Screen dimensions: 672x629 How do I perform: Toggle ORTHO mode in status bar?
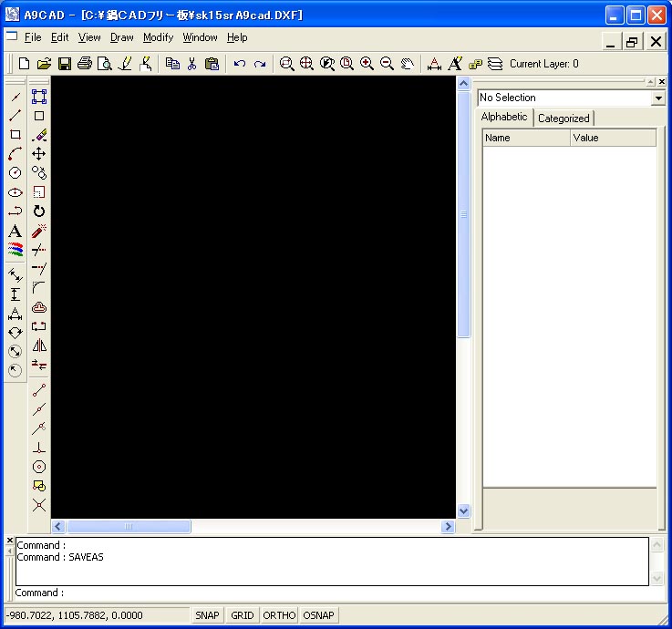279,615
